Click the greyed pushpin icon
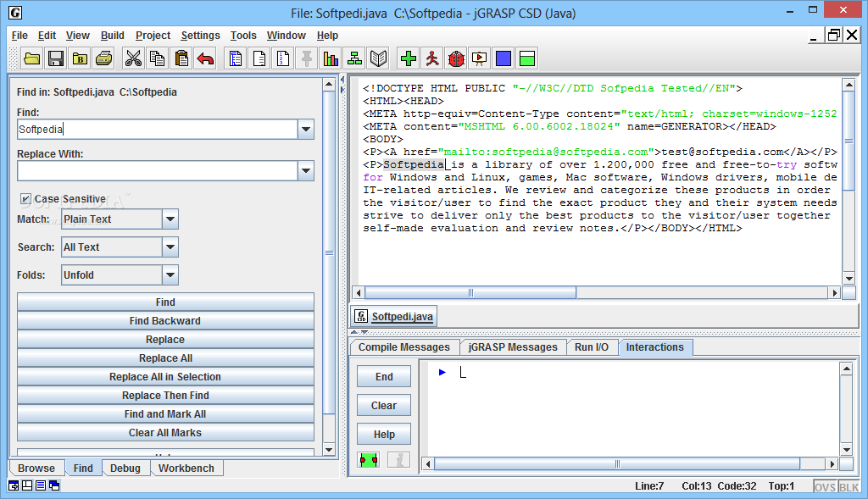Viewport: 868px width, 499px height. tap(307, 58)
